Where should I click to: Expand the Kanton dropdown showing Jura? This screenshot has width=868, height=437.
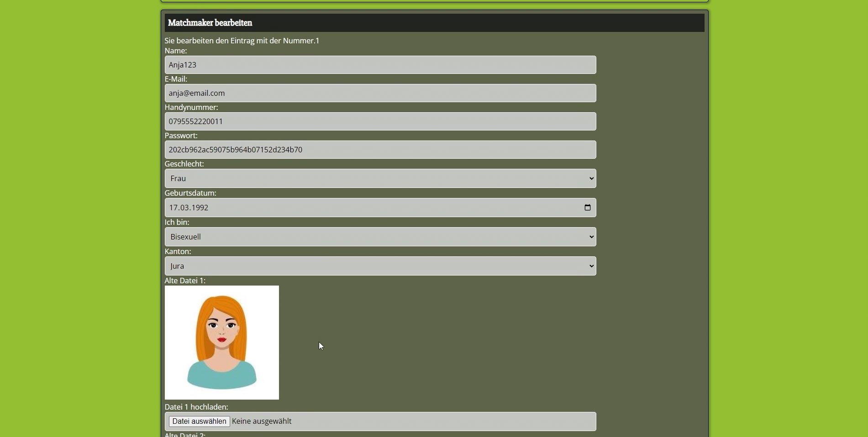[x=380, y=266]
